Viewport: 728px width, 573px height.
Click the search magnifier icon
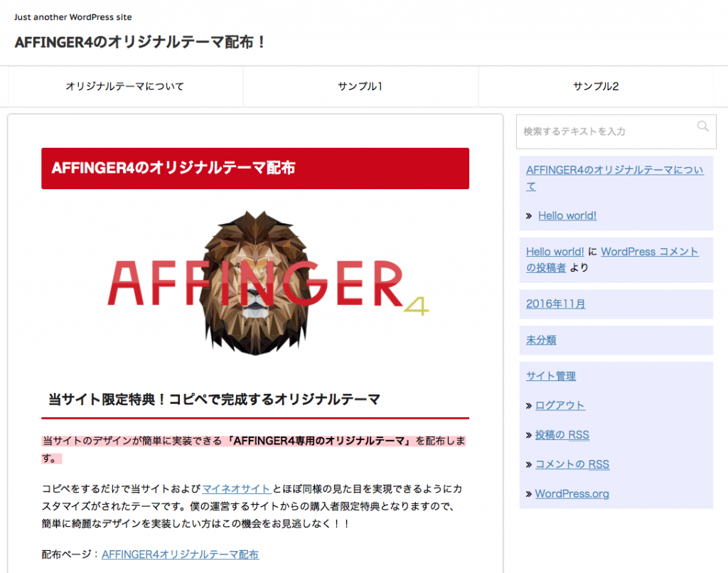pyautogui.click(x=703, y=126)
